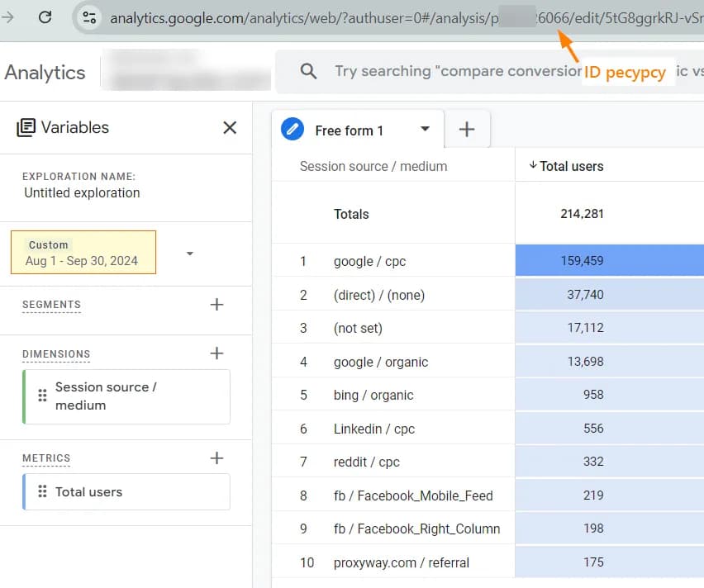Click the browser forward arrow

(x=7, y=17)
